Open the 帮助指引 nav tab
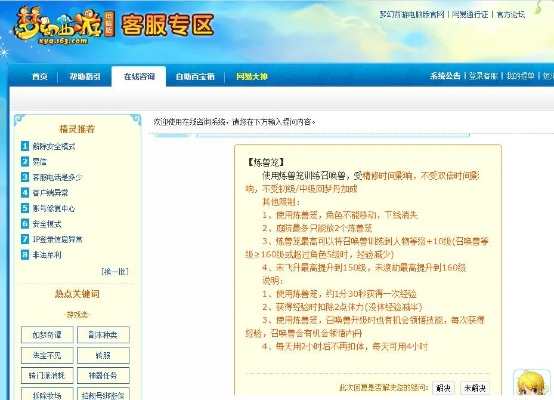The width and height of the screenshot is (554, 400). pos(85,76)
